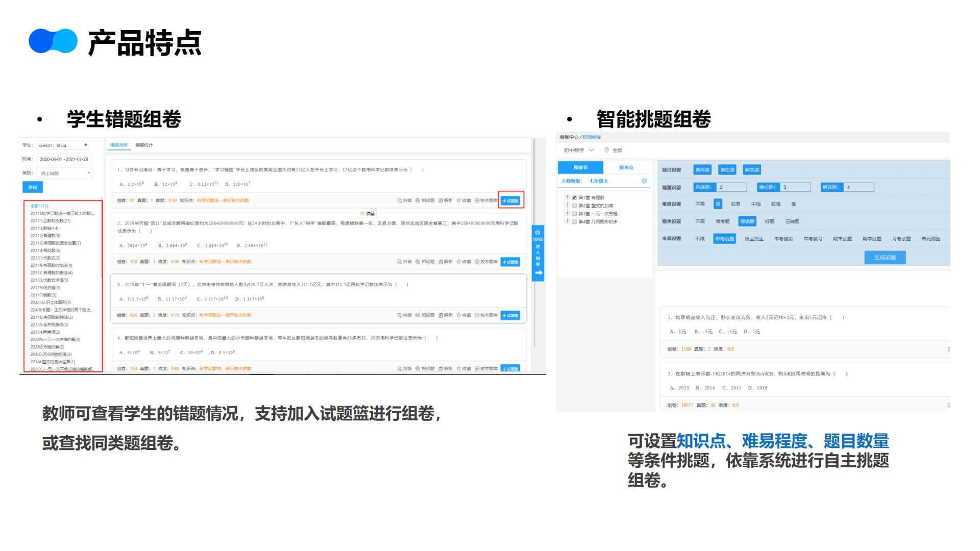Check the 第3章 一元一次方程 checkbox

click(574, 214)
